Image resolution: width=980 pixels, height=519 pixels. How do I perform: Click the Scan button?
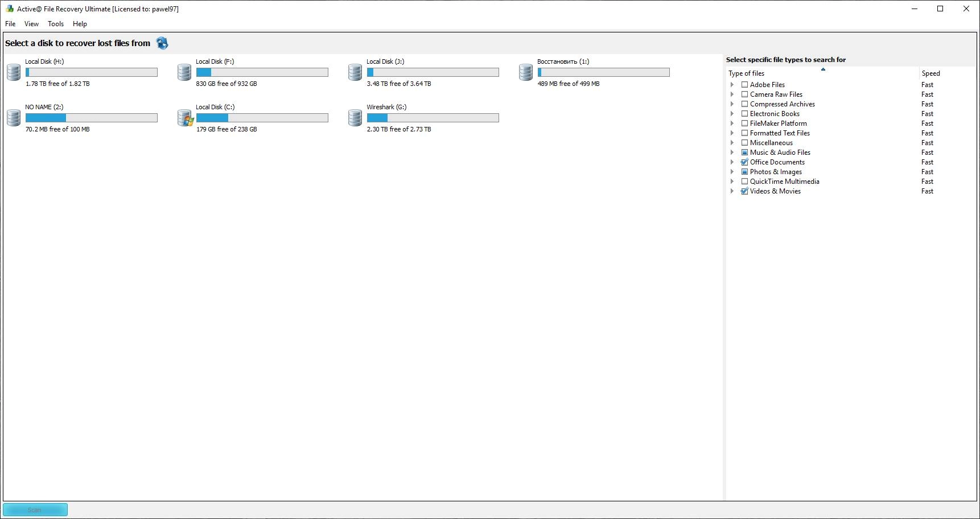(x=35, y=510)
